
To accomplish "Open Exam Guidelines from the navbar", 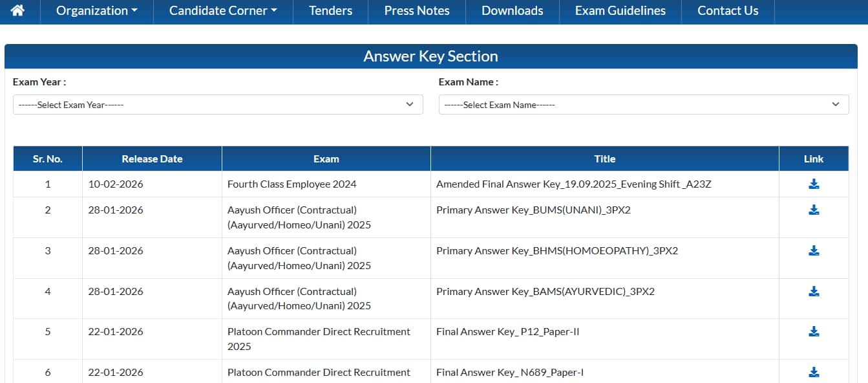I will point(620,11).
